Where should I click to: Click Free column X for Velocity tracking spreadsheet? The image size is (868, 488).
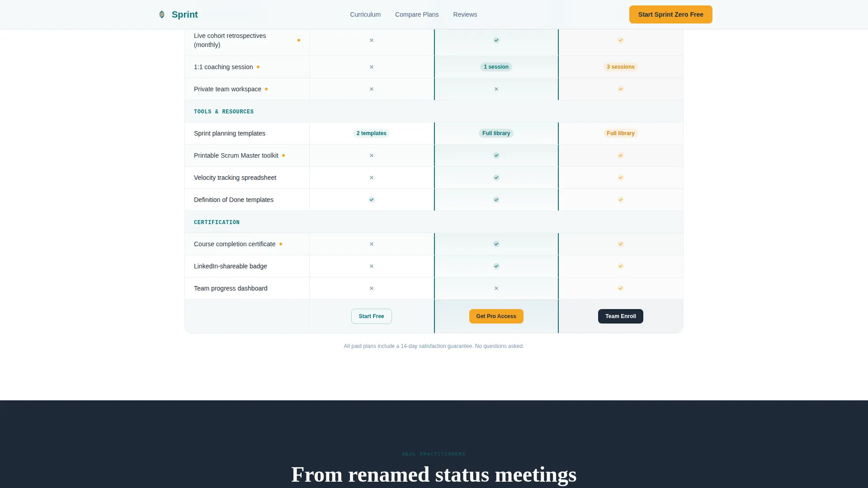[x=372, y=178]
